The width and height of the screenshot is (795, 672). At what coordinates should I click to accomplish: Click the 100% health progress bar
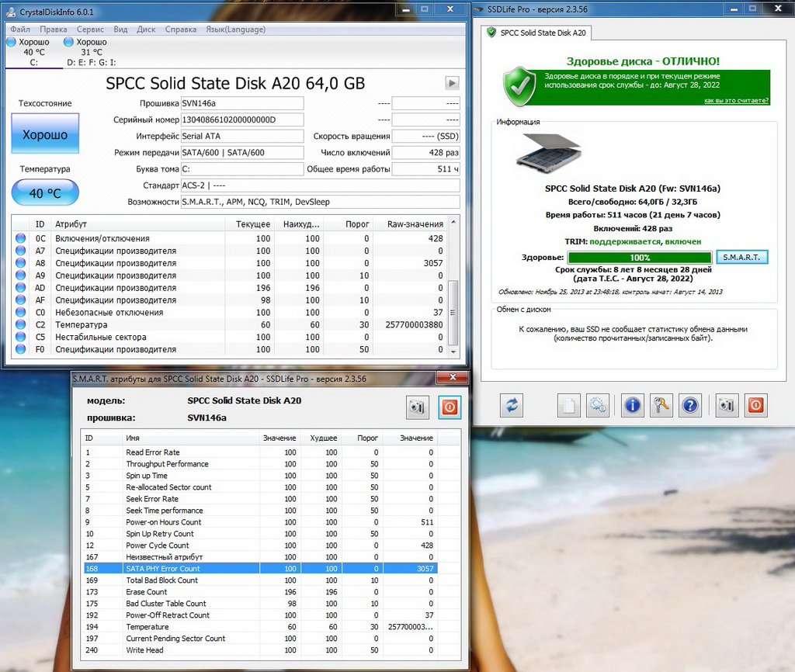640,258
